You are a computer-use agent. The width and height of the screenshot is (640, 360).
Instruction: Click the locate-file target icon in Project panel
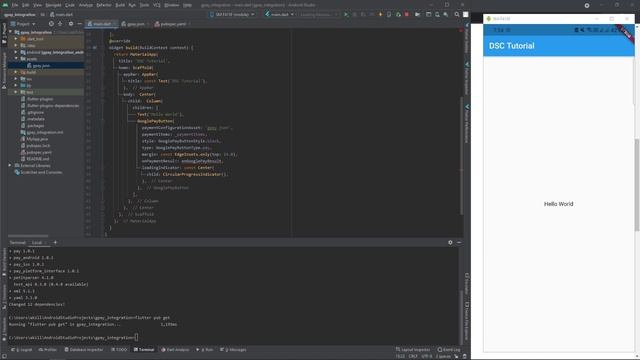[x=51, y=24]
